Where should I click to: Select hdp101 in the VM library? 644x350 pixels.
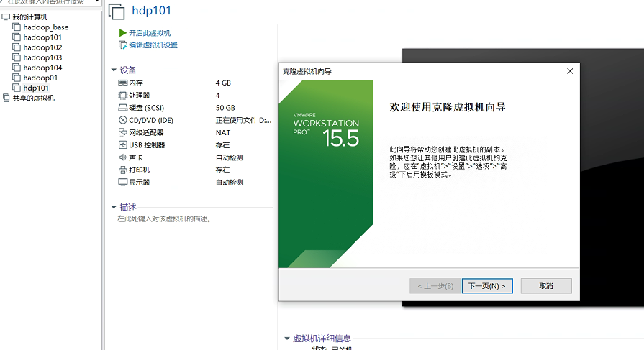tap(36, 88)
